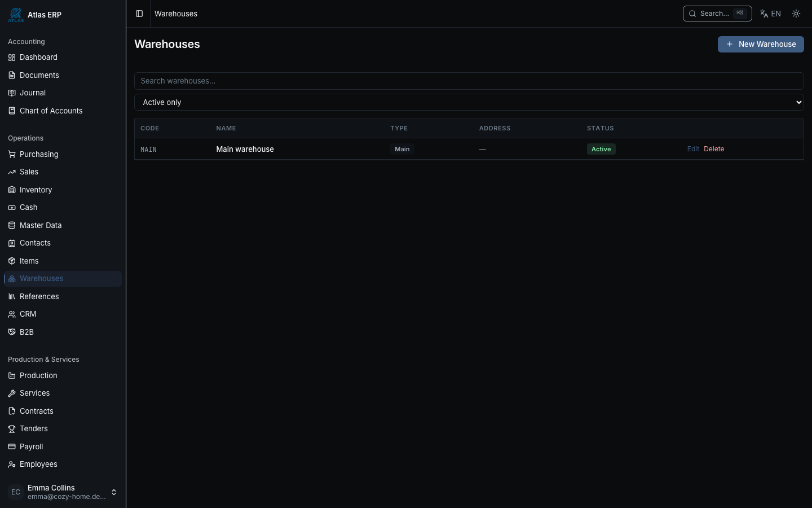Image resolution: width=812 pixels, height=508 pixels.
Task: Open the global Search box in header
Action: coord(717,14)
